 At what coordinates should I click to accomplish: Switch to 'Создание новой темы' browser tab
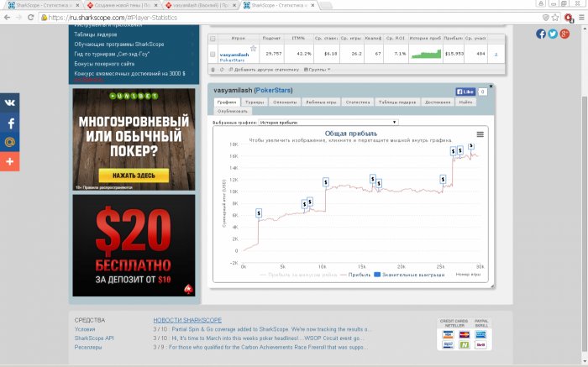tap(121, 5)
